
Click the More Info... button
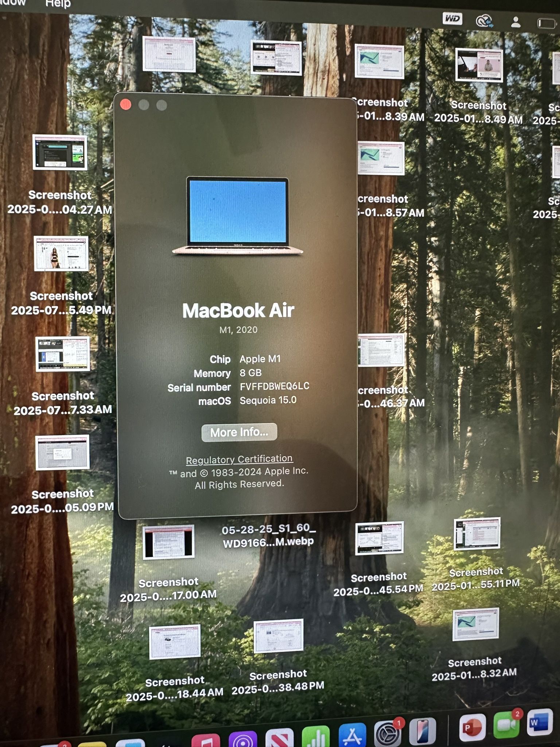pos(239,432)
